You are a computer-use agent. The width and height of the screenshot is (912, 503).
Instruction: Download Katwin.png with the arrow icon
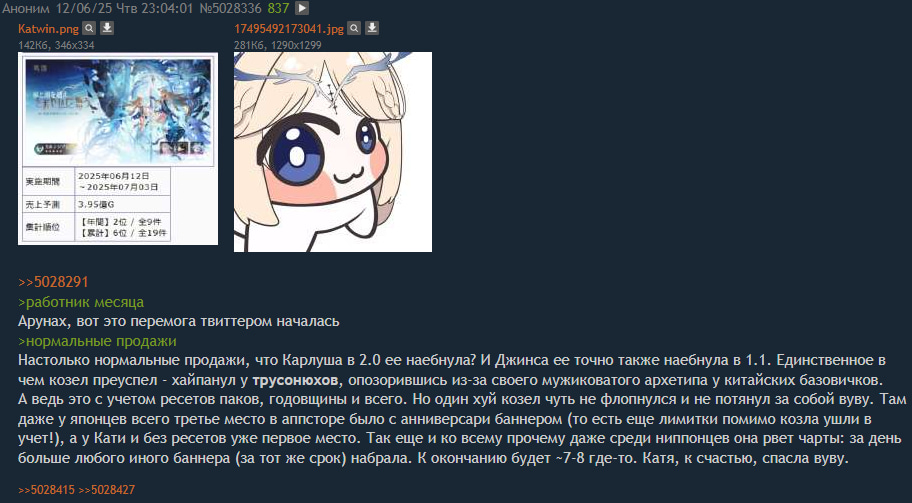point(107,28)
